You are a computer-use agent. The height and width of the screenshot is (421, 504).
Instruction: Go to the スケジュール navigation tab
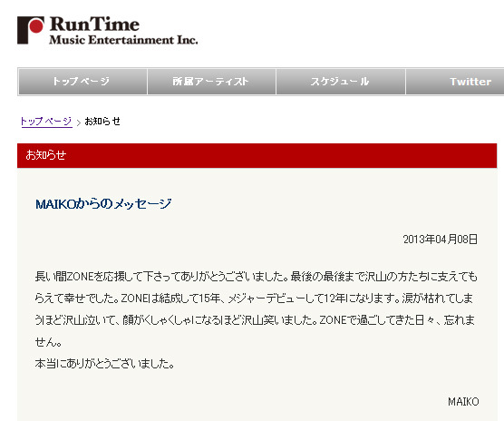point(341,82)
